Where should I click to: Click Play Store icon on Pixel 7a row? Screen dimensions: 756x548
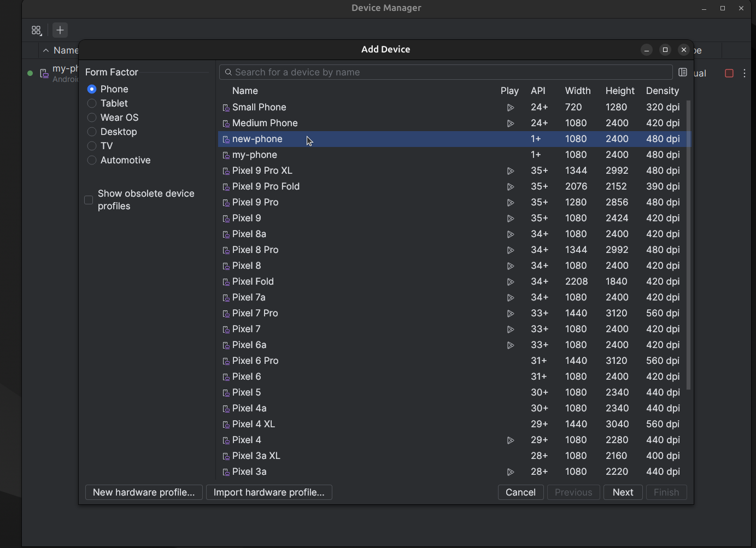[510, 298]
